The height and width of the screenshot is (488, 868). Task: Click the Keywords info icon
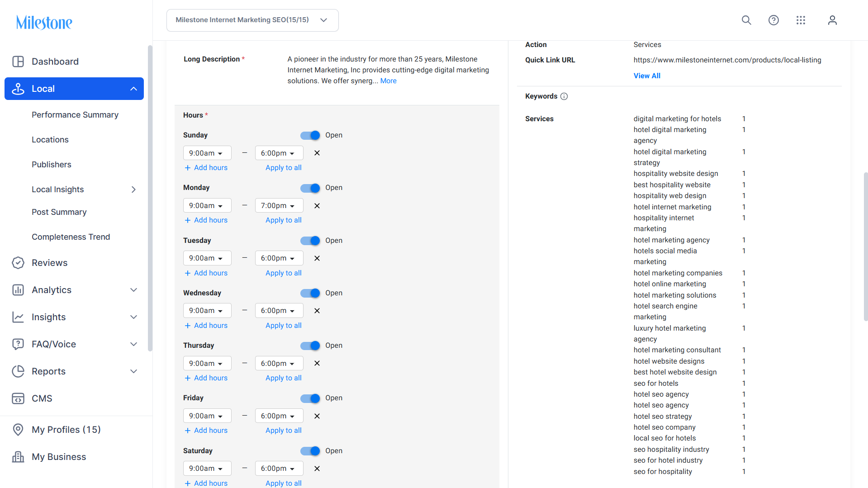coord(564,96)
